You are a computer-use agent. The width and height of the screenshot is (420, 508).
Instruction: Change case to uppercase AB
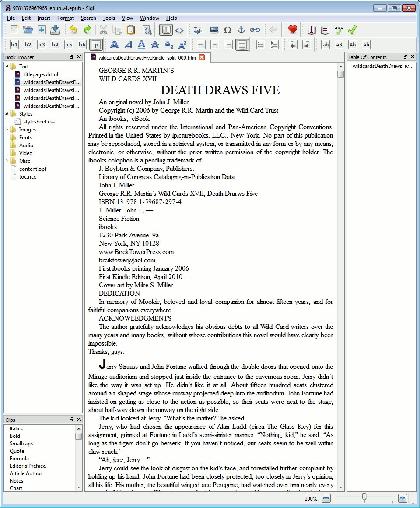(339, 45)
